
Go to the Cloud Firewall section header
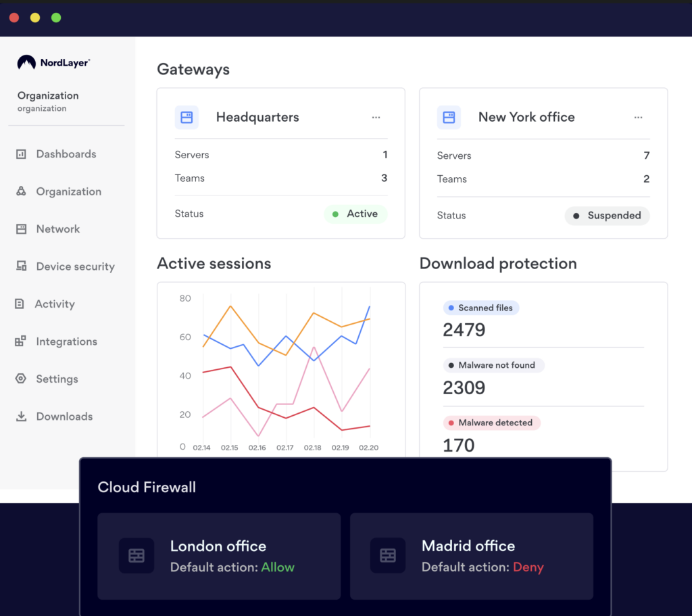point(147,487)
